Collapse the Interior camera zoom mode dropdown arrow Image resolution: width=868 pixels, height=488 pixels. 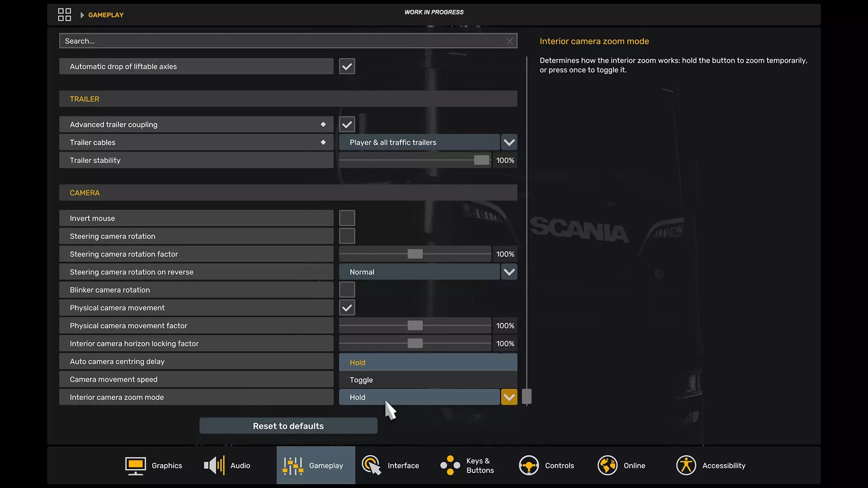[x=509, y=397]
